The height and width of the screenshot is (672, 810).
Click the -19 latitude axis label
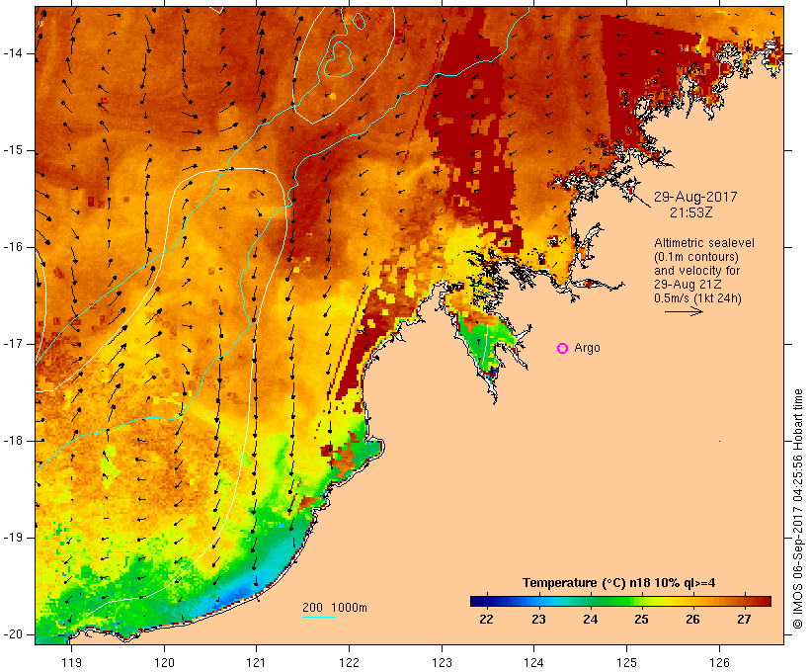pyautogui.click(x=13, y=538)
